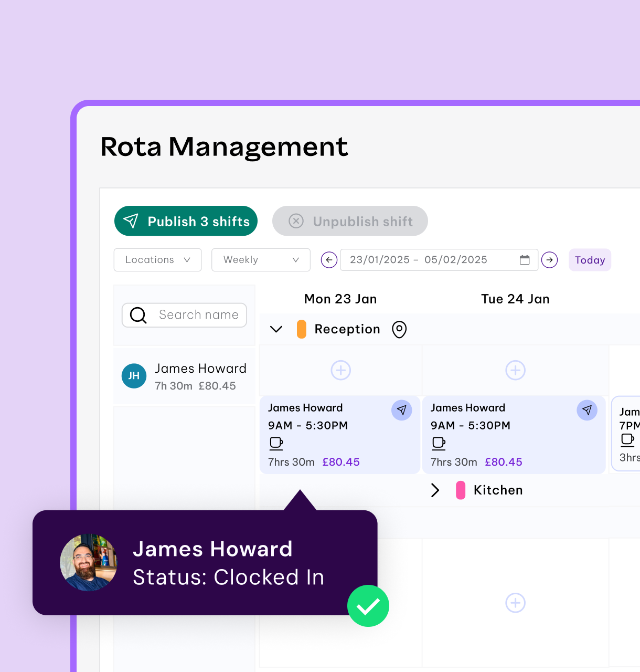Click the Search name field
Viewport: 640px width, 672px height.
[x=184, y=315]
